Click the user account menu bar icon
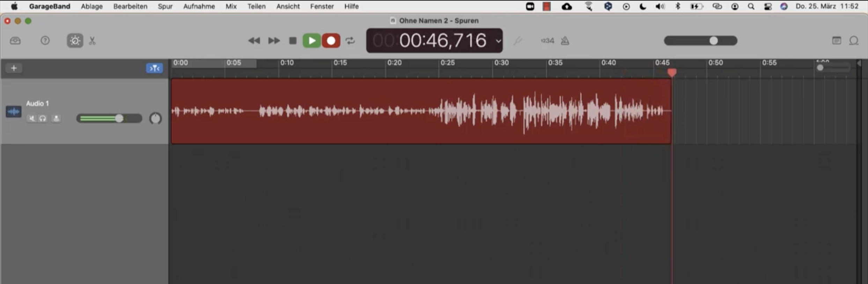Screen dimensions: 868x284 point(735,6)
